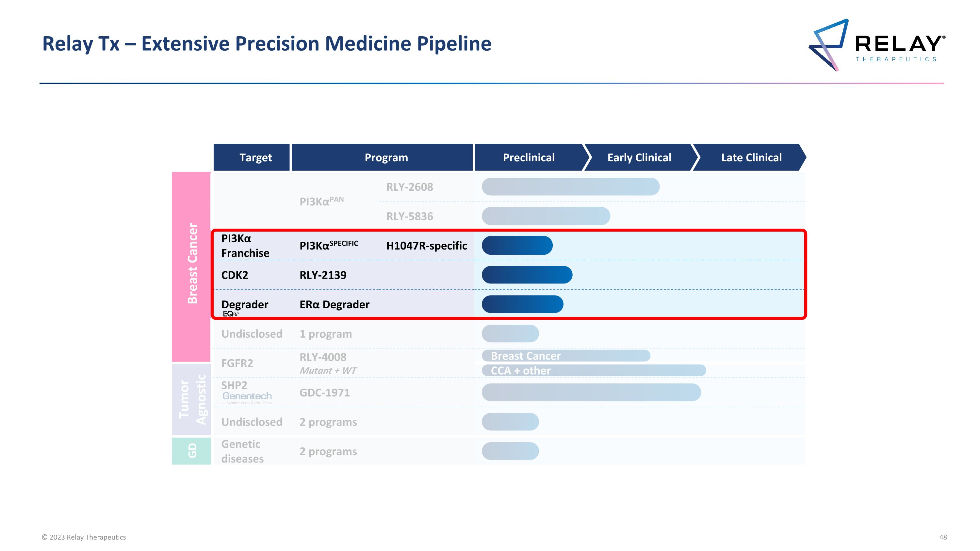Click the GDC-1971 program text
Image resolution: width=980 pixels, height=551 pixels.
click(x=324, y=393)
